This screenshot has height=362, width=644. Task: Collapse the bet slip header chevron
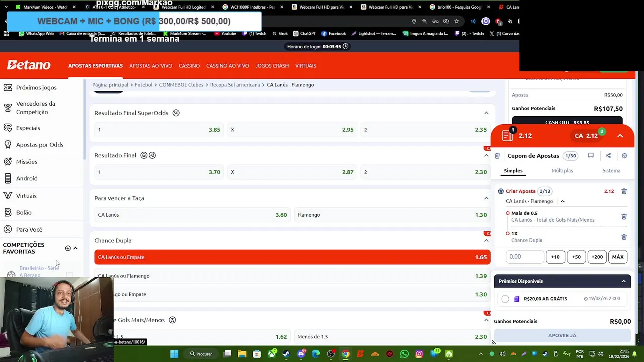point(620,136)
